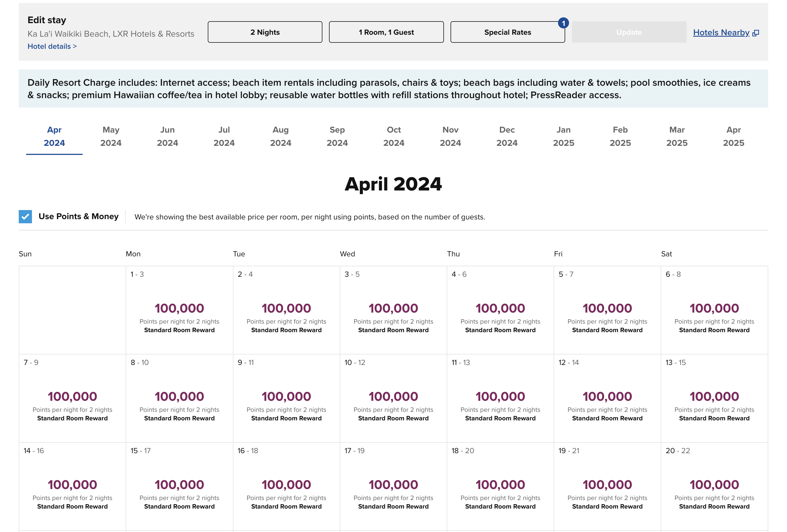Select the Apr 2024 month tab
Image resolution: width=787 pixels, height=532 pixels.
54,136
